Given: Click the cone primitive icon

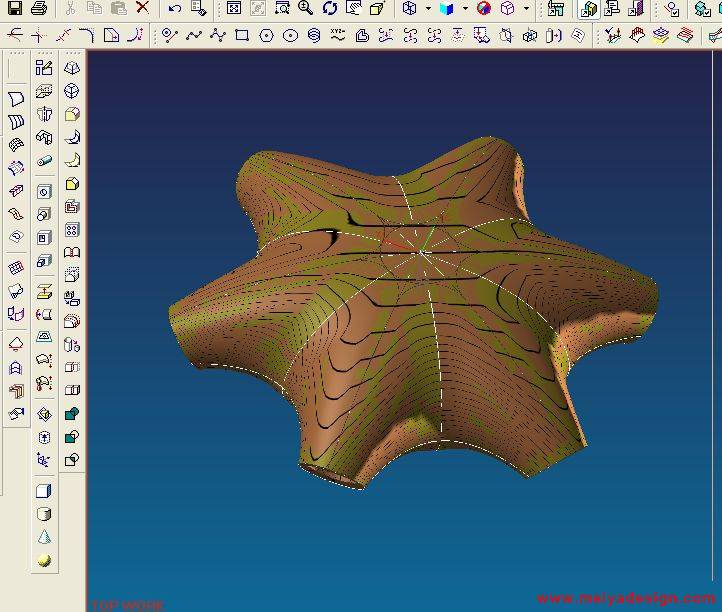Looking at the screenshot, I should (44, 537).
